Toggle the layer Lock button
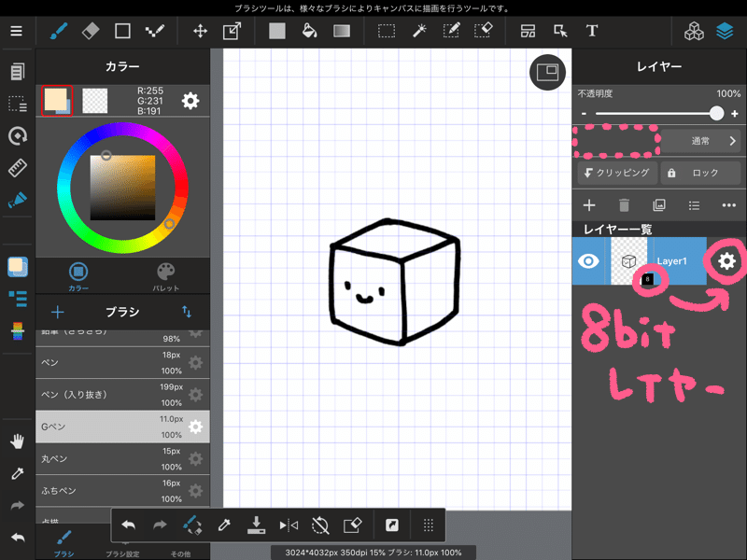 [x=699, y=173]
